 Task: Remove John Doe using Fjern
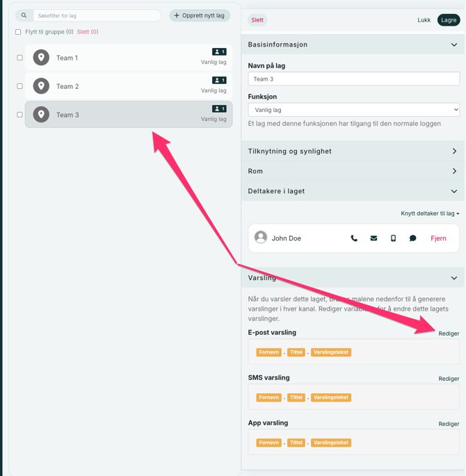coord(438,238)
